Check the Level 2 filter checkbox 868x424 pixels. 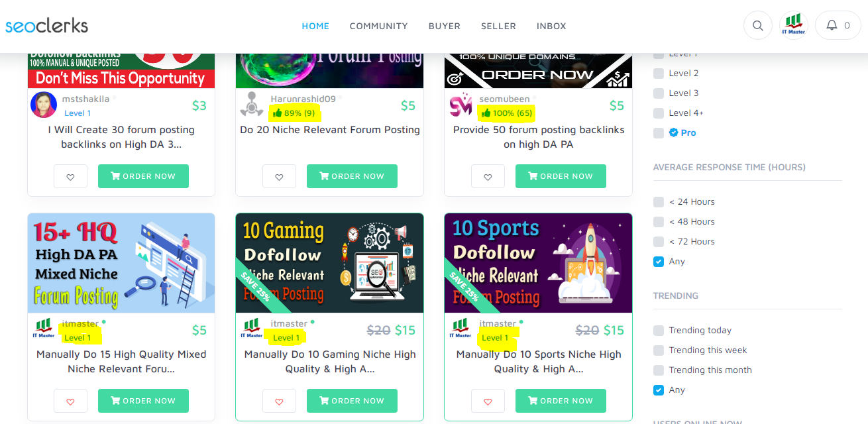pos(659,74)
